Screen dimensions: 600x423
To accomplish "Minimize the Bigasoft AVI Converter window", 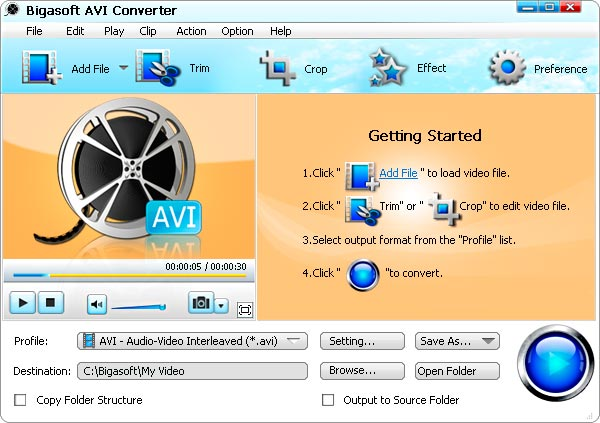I will coord(528,8).
